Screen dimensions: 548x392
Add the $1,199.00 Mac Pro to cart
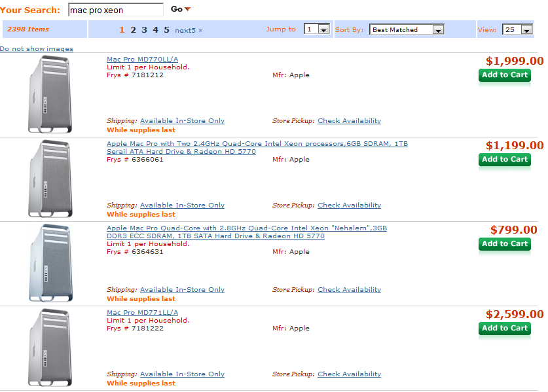[505, 160]
